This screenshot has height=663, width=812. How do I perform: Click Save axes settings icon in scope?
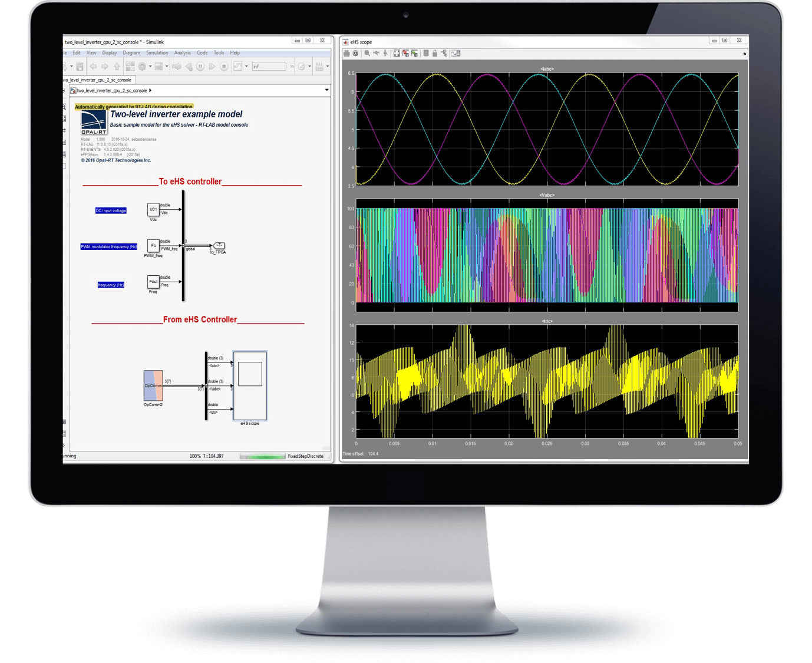(x=405, y=53)
